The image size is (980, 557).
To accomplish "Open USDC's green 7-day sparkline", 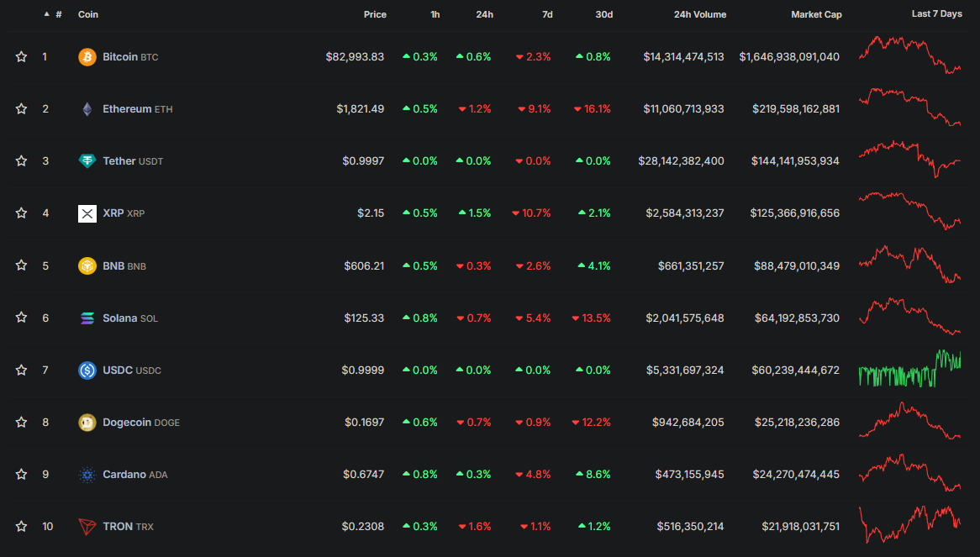I will tap(910, 369).
